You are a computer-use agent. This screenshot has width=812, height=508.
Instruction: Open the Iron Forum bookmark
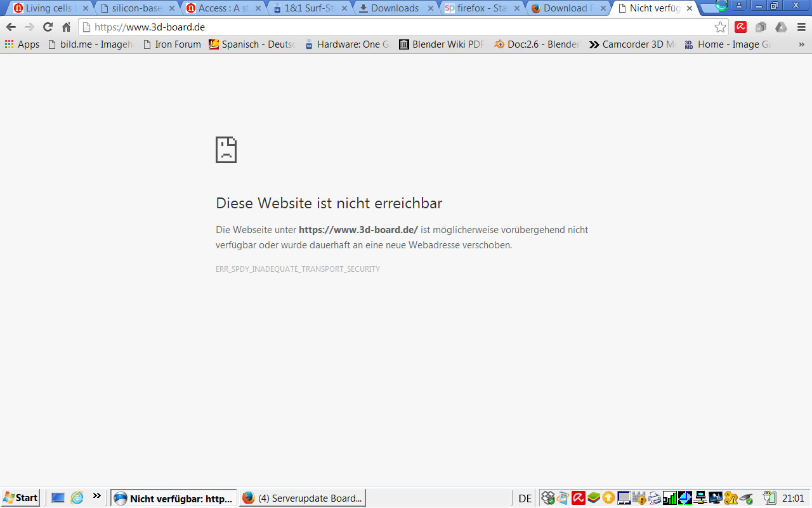(172, 44)
